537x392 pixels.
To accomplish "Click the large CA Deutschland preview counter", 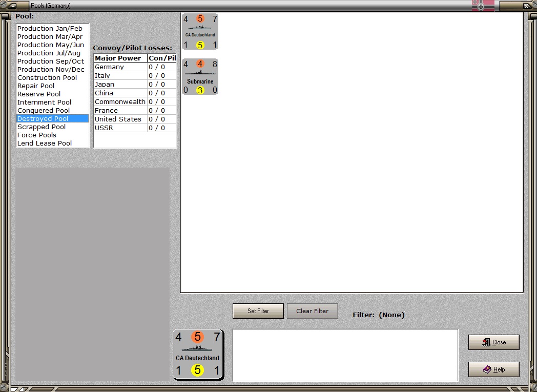I will 198,355.
